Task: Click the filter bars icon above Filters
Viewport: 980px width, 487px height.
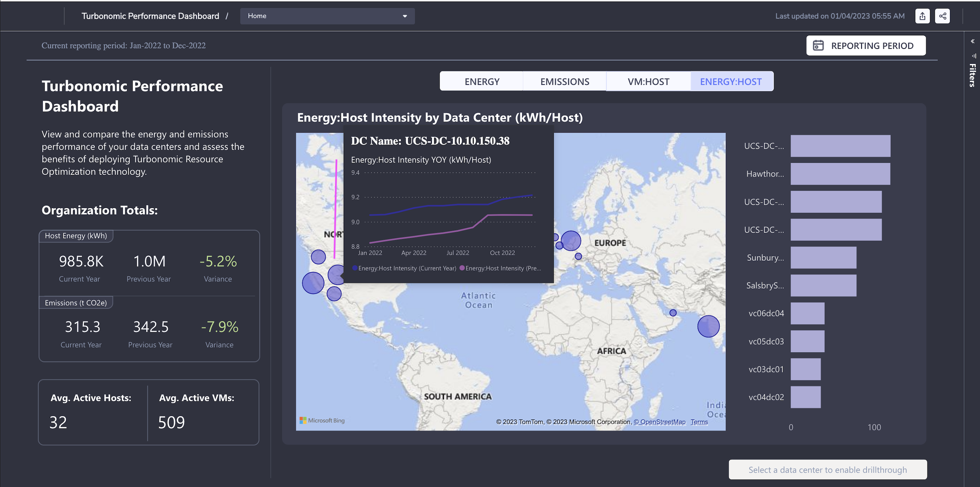Action: click(974, 56)
